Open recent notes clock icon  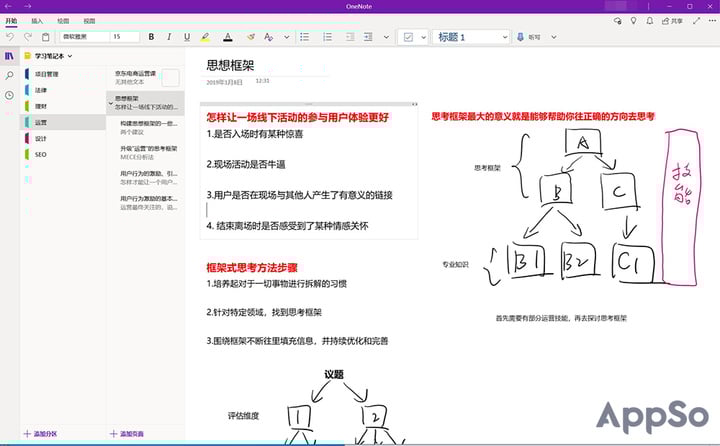click(9, 96)
